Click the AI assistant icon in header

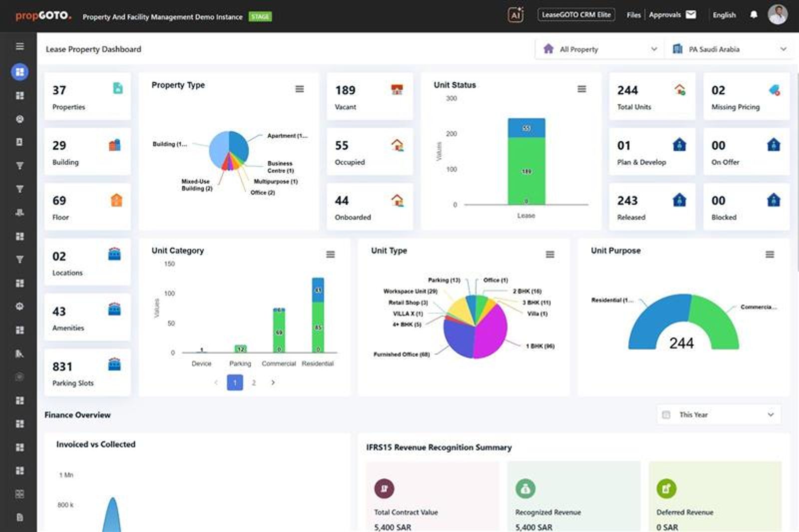point(515,15)
